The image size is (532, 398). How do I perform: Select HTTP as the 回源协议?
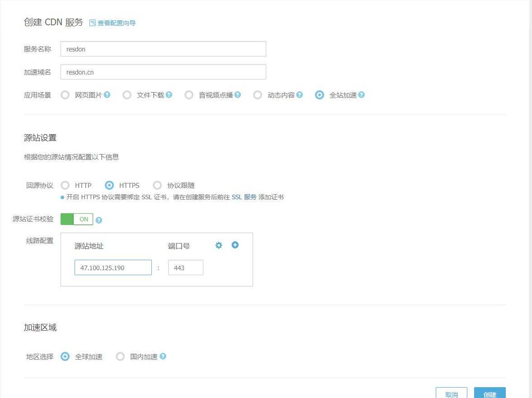click(65, 185)
